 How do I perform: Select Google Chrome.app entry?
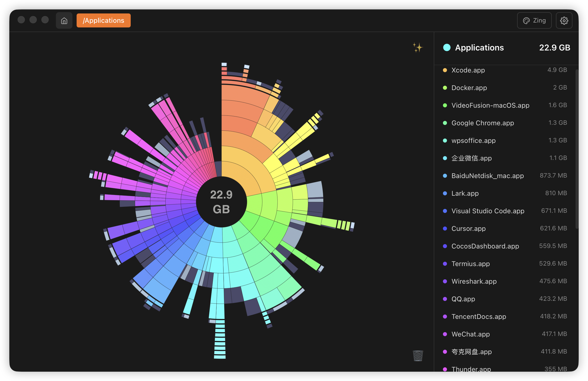(x=483, y=123)
